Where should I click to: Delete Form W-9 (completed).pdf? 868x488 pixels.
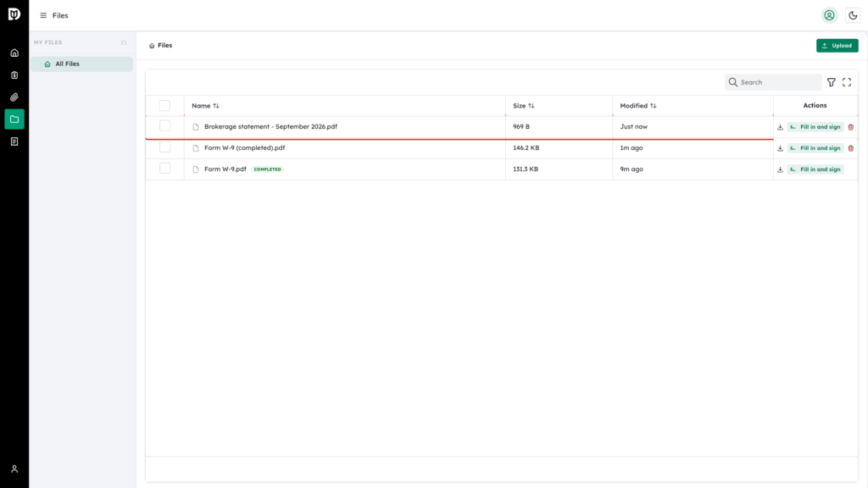click(x=851, y=148)
